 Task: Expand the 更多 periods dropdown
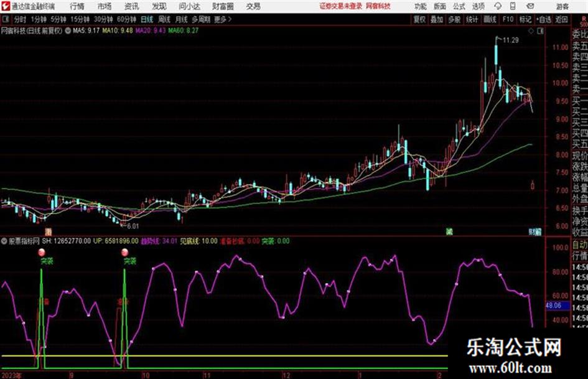point(223,19)
